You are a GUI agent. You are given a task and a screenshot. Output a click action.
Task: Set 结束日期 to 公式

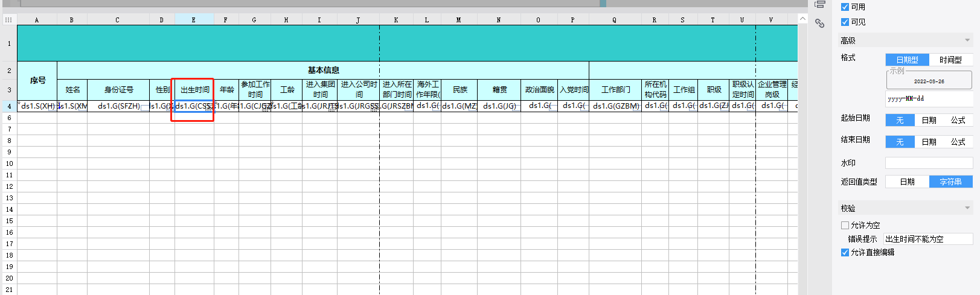tap(958, 142)
